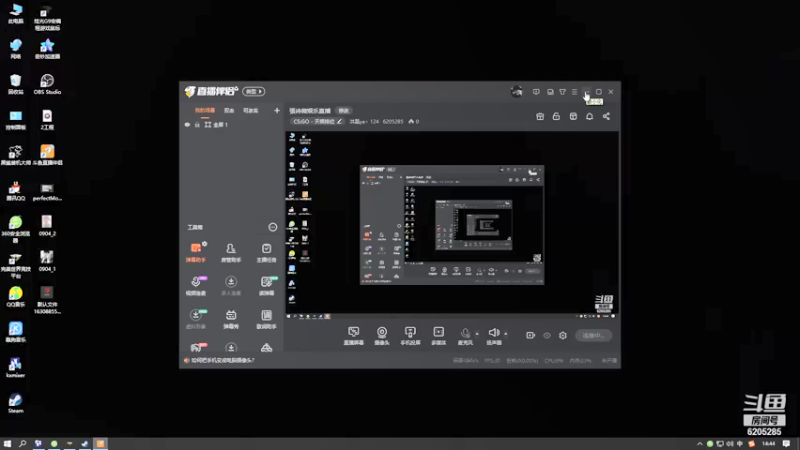Open OBS Studio desktop icon
This screenshot has height=450, width=800.
pos(47,84)
